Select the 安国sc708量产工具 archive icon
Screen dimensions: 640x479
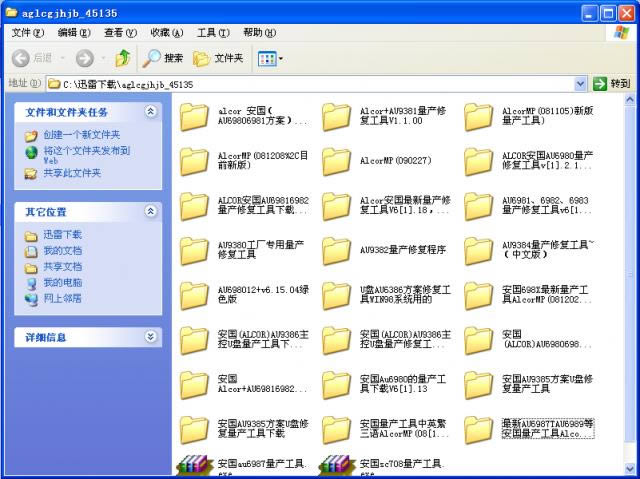(336, 466)
